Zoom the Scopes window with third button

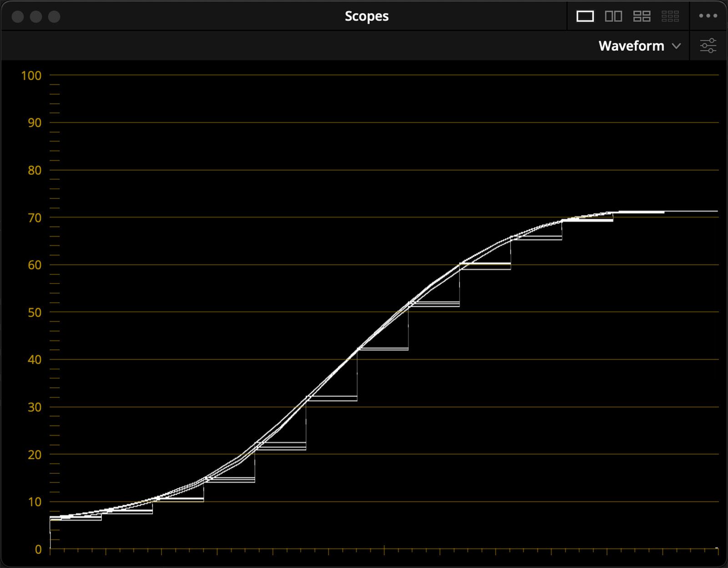[54, 17]
